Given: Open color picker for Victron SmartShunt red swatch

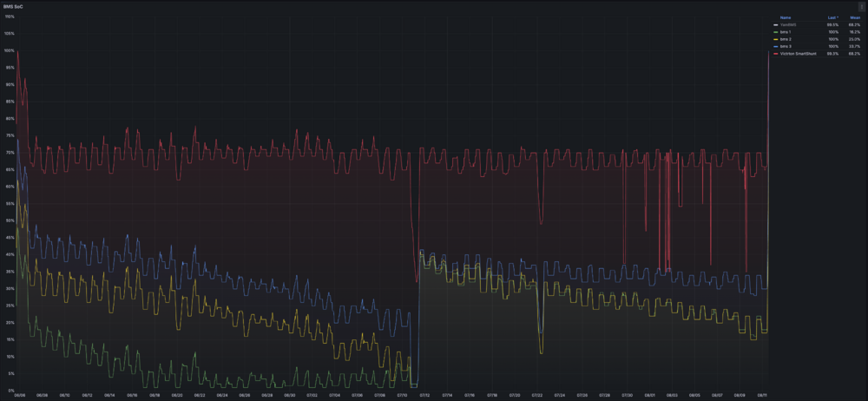Looking at the screenshot, I should tap(775, 54).
